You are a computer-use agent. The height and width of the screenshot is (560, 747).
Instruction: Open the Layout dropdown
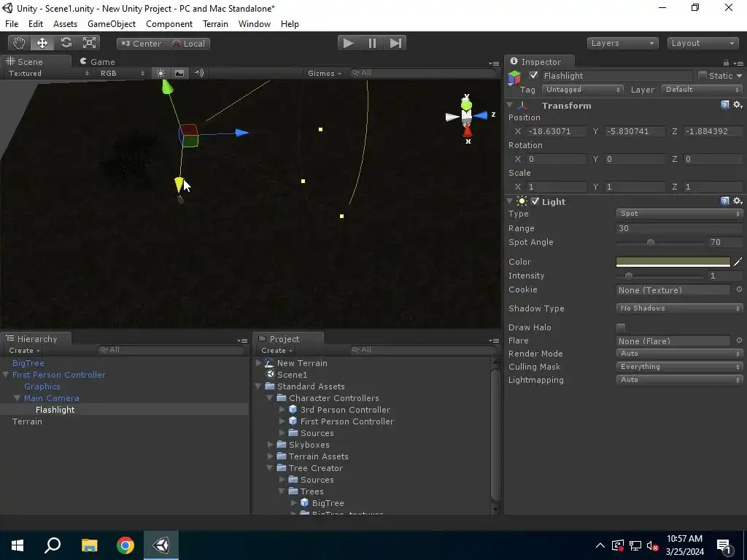point(703,43)
